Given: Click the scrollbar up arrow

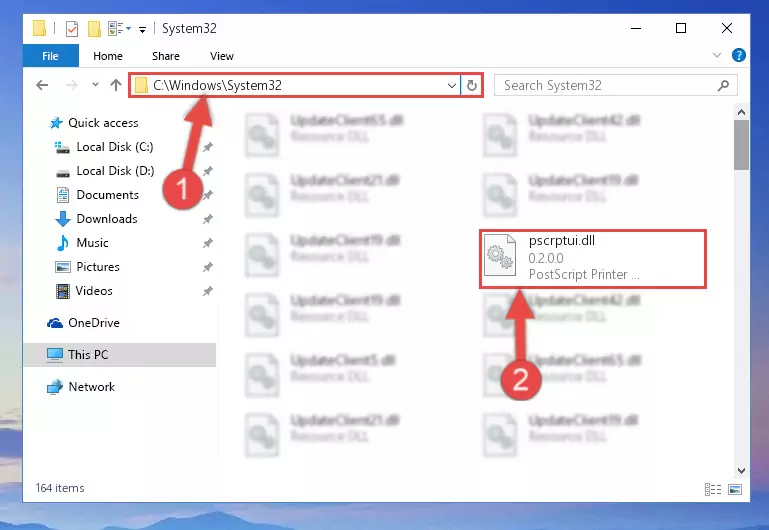Looking at the screenshot, I should click(x=742, y=112).
